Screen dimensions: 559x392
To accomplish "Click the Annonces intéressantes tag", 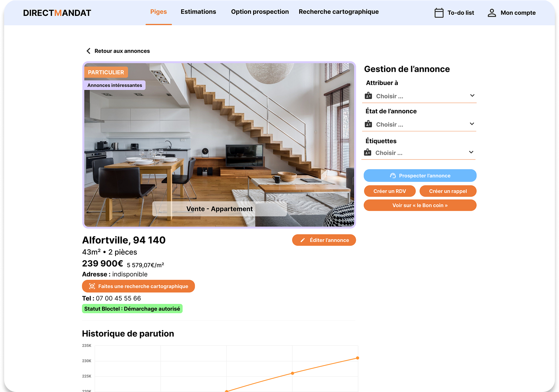I will (x=114, y=85).
